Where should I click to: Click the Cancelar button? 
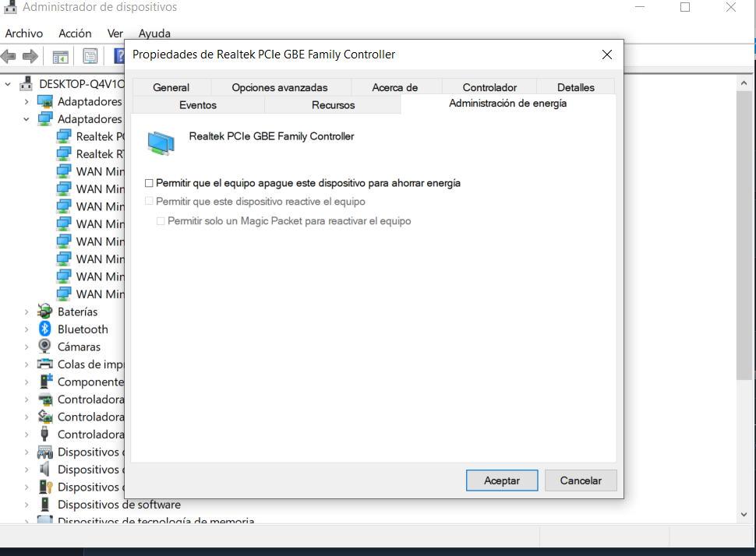581,480
